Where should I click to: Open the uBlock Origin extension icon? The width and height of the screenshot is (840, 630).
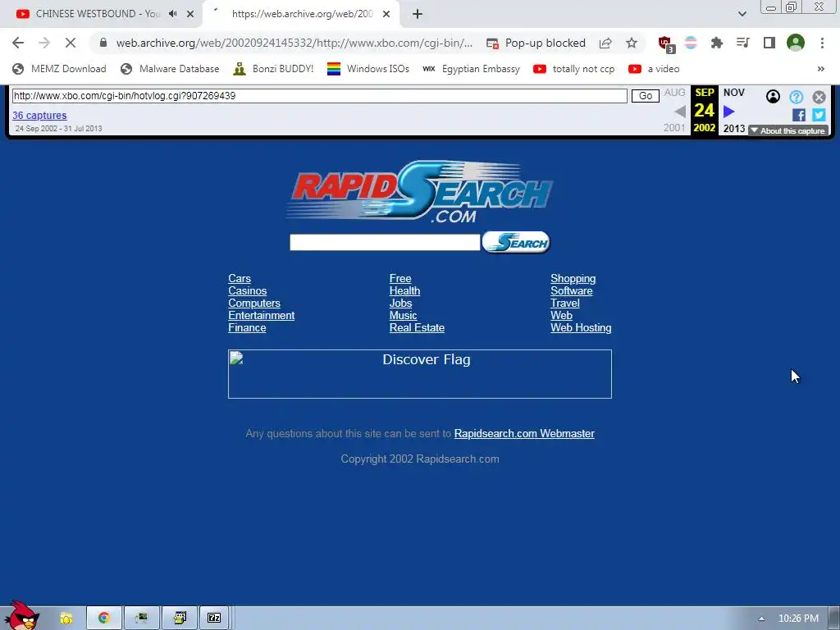click(x=666, y=44)
